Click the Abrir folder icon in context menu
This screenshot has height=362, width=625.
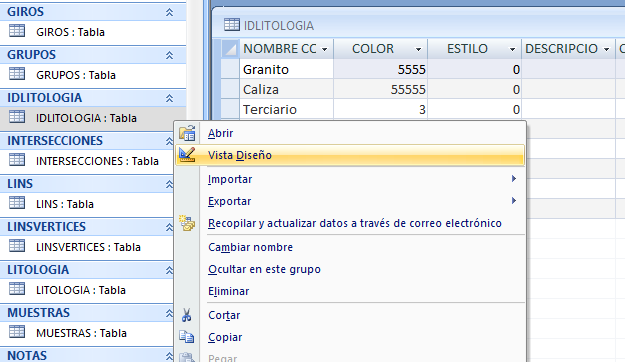(x=187, y=133)
